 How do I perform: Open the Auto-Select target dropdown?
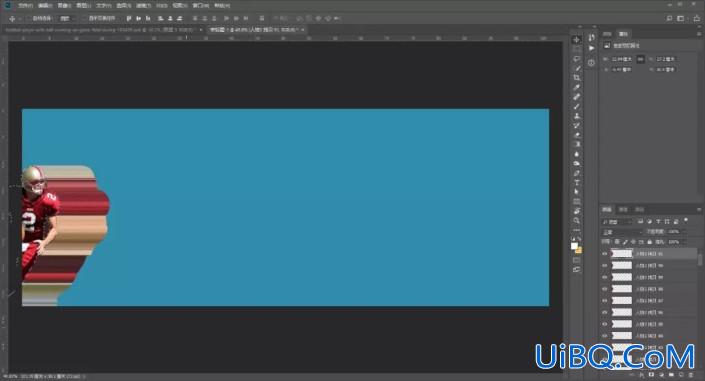pos(67,18)
